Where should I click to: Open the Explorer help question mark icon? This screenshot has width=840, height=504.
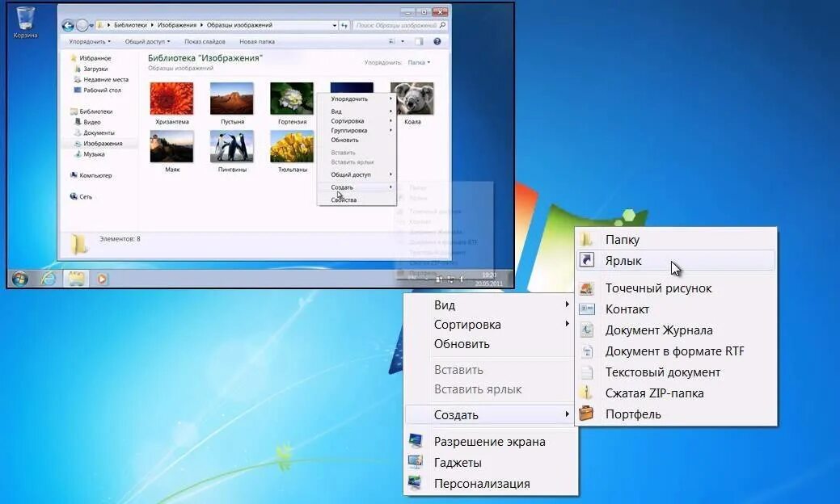[x=437, y=41]
